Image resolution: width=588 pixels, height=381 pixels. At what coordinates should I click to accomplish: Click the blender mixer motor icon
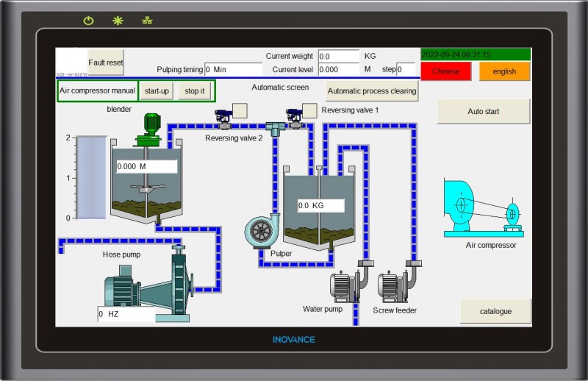coord(152,125)
